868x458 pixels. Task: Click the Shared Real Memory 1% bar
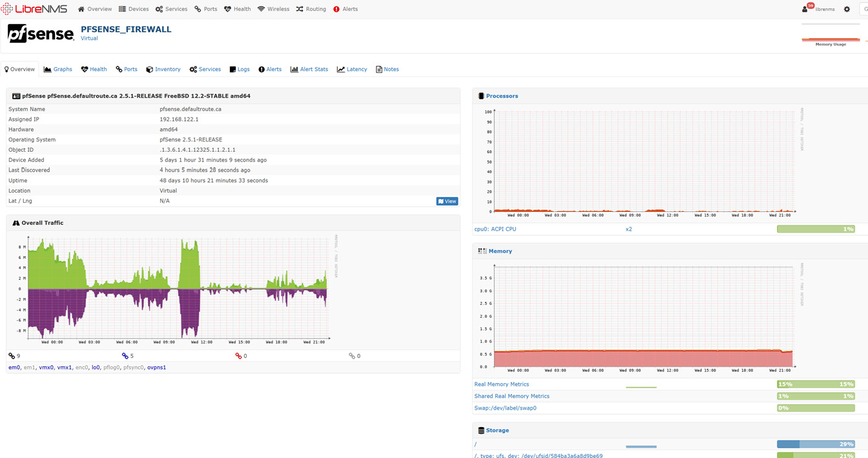[816, 396]
